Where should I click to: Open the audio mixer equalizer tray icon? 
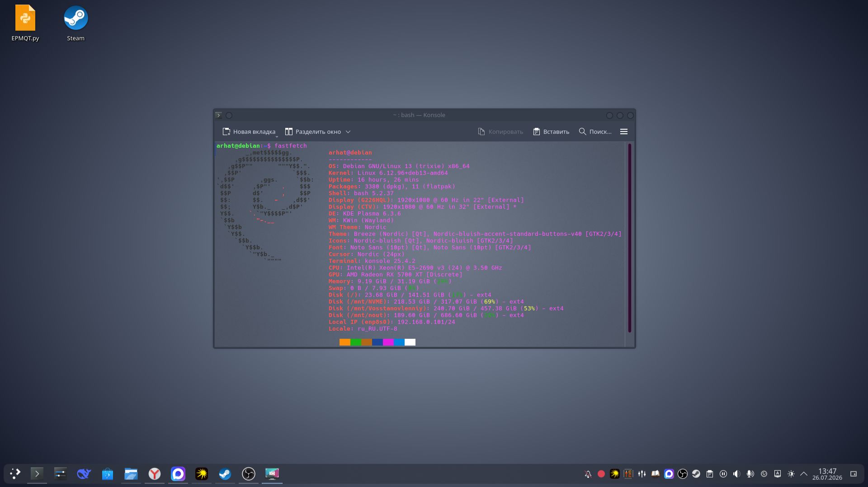(x=642, y=474)
